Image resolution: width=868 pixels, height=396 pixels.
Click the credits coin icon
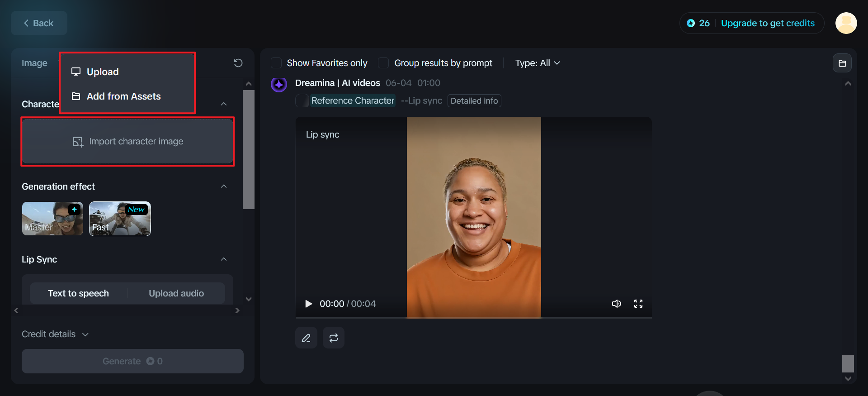point(690,23)
